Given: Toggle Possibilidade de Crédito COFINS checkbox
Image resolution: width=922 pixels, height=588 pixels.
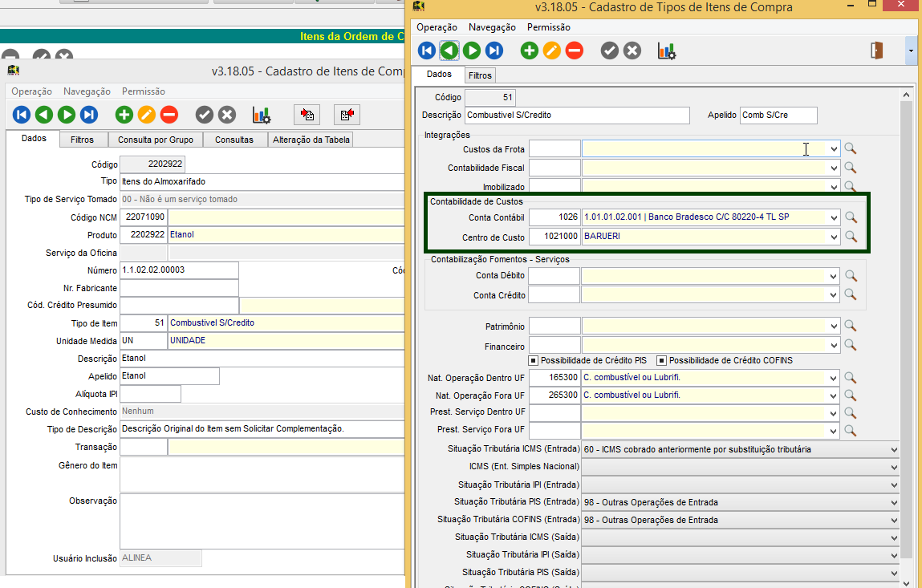Looking at the screenshot, I should 662,360.
